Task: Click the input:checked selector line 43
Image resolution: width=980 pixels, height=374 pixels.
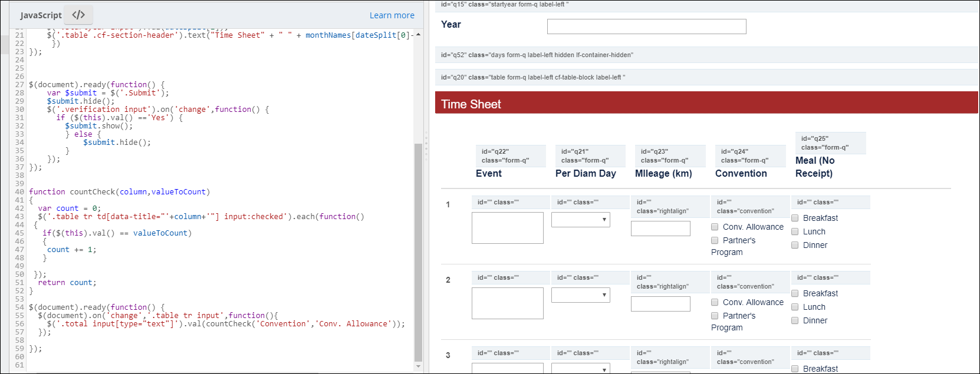Action: 201,217
